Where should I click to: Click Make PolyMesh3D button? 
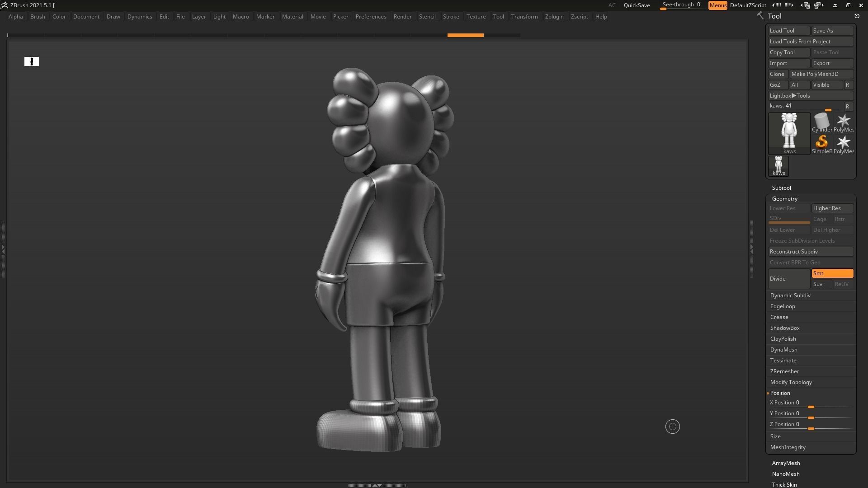point(821,74)
